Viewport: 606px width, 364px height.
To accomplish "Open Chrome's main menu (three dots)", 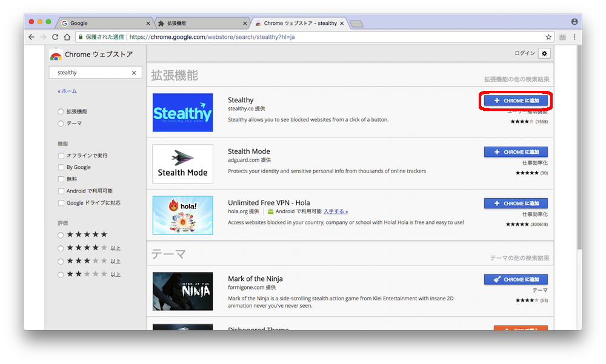I will (x=574, y=37).
